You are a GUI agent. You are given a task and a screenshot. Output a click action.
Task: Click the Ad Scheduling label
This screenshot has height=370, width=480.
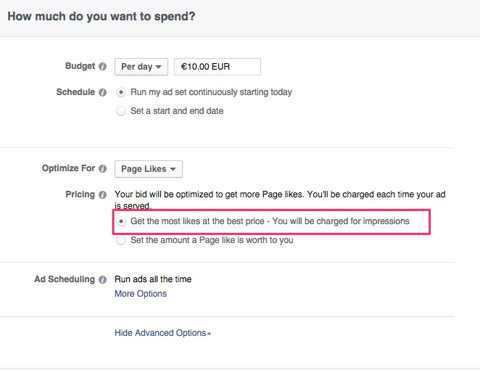(65, 279)
